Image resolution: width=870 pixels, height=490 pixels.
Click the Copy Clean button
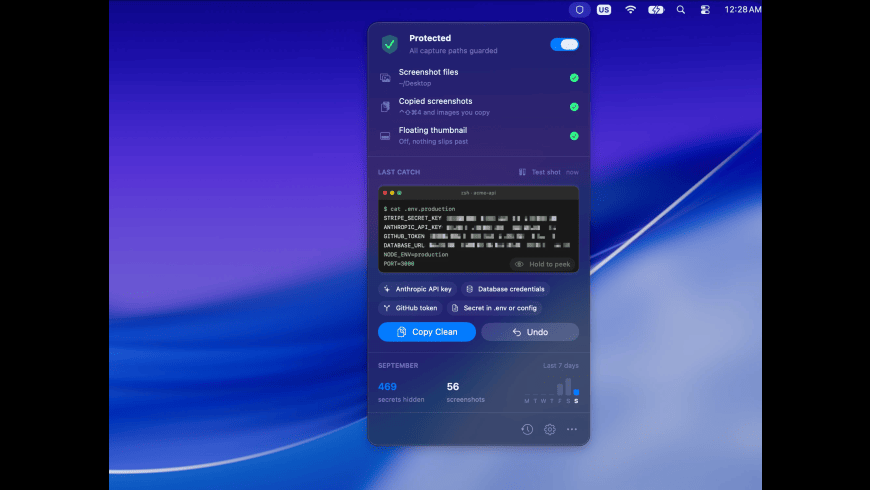pyautogui.click(x=427, y=332)
